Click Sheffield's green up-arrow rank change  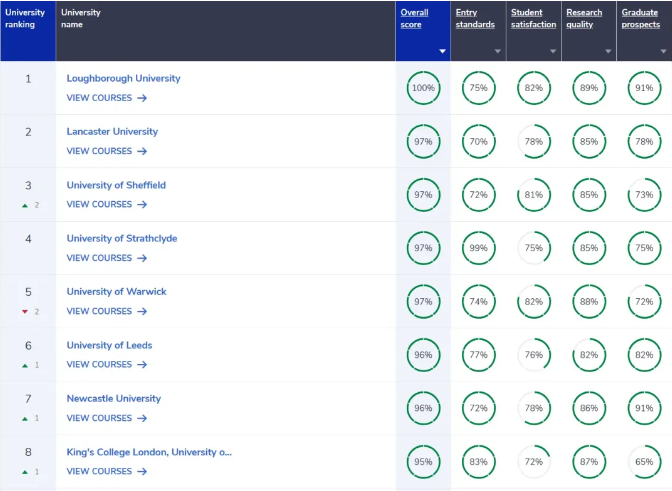[25, 206]
